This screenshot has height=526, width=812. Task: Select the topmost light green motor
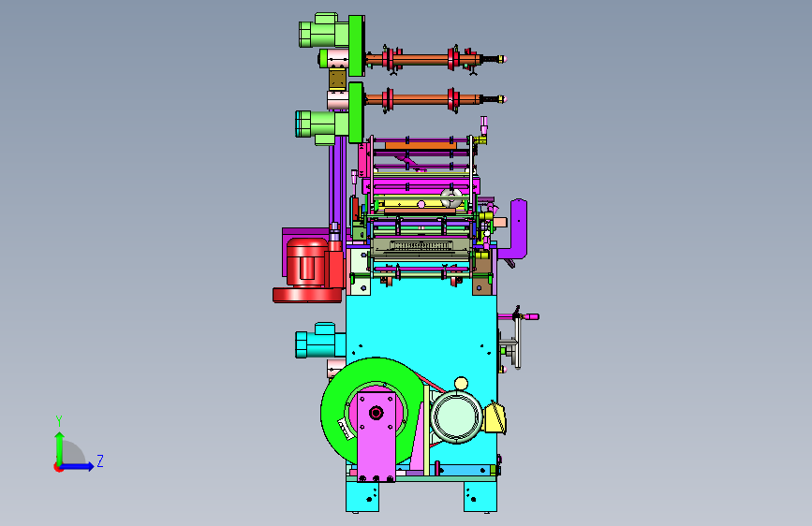coord(324,31)
